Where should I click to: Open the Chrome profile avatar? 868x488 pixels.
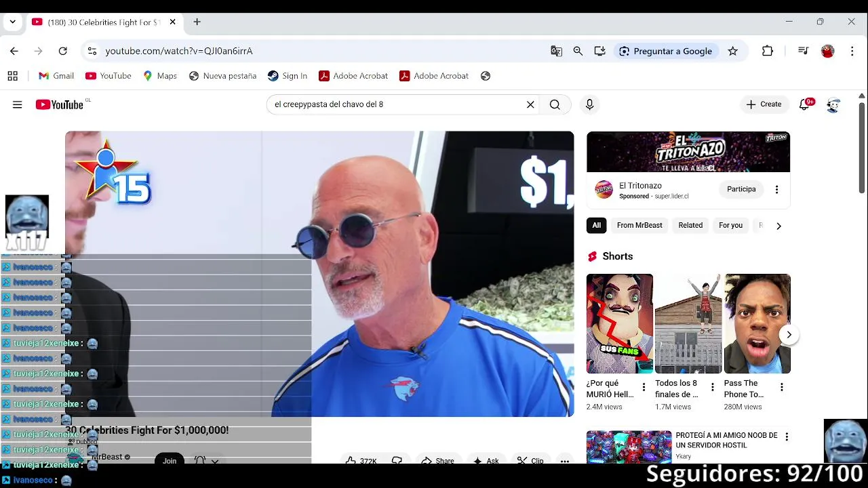click(x=828, y=51)
